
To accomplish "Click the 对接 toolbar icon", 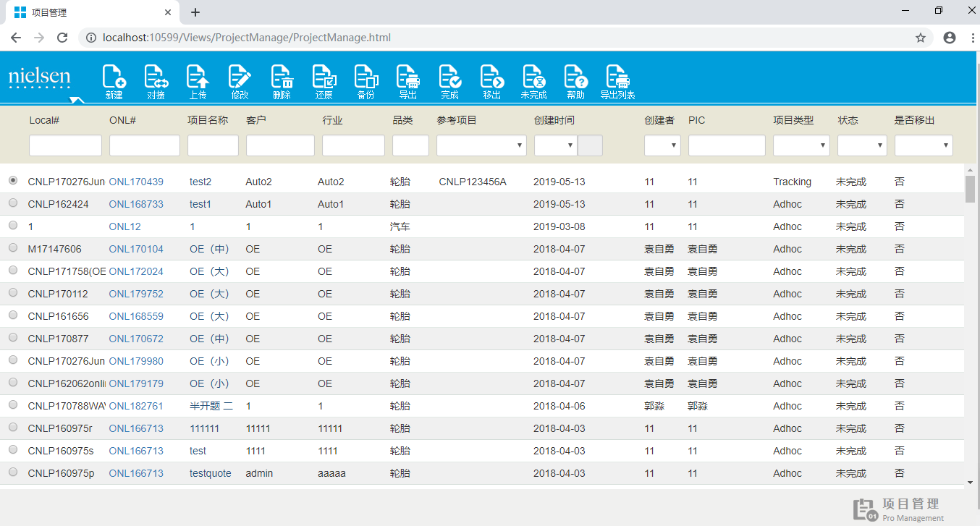I will pos(156,82).
